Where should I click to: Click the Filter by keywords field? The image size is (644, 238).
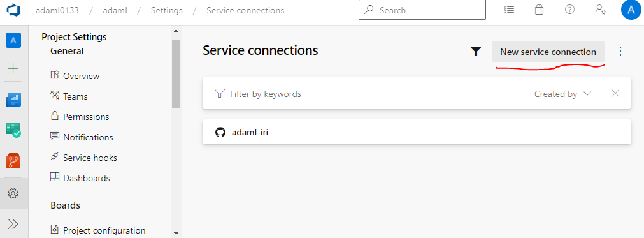tap(369, 94)
